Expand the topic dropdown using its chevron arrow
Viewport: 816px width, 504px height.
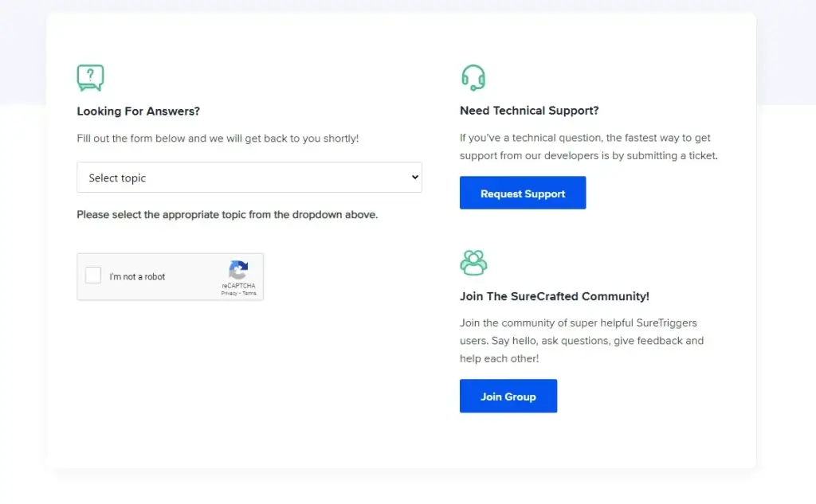tap(414, 177)
